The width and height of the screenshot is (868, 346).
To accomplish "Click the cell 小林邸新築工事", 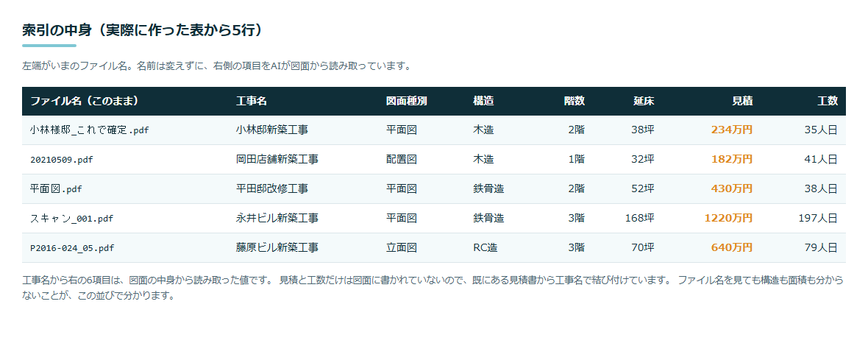I will pyautogui.click(x=272, y=130).
